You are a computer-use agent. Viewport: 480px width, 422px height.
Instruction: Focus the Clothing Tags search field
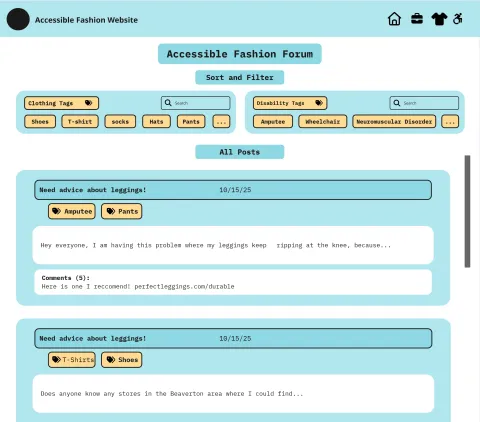196,103
